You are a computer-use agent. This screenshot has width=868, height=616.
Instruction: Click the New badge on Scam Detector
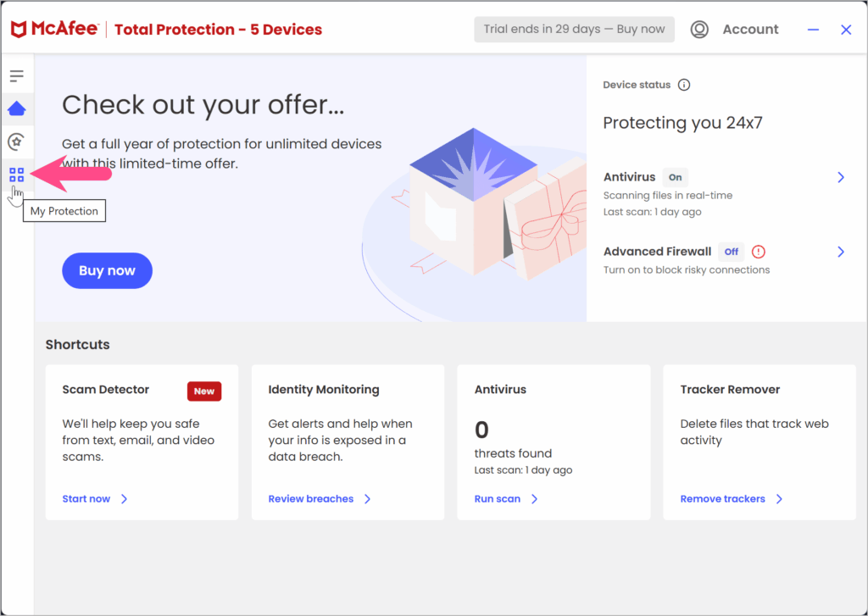pos(203,391)
